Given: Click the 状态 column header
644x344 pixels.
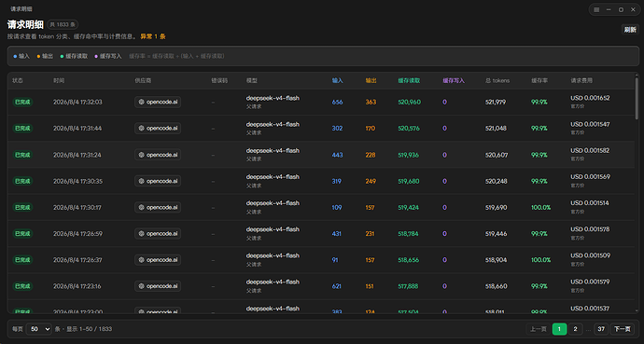Looking at the screenshot, I should click(18, 80).
